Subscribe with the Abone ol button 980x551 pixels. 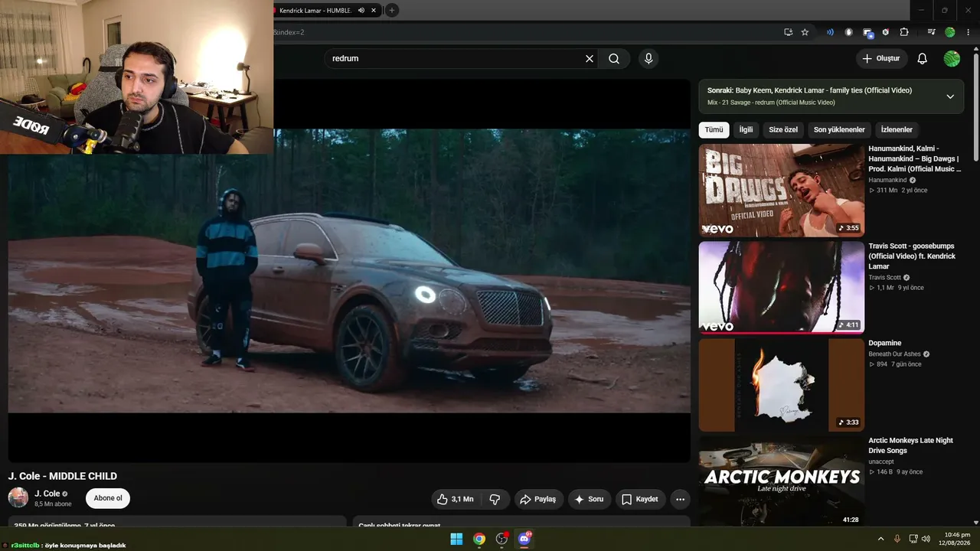pos(108,498)
